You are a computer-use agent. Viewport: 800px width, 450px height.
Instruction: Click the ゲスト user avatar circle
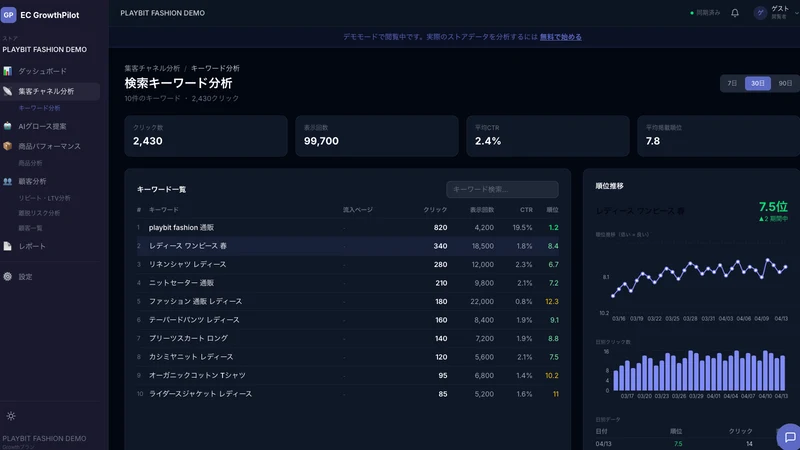(x=760, y=13)
